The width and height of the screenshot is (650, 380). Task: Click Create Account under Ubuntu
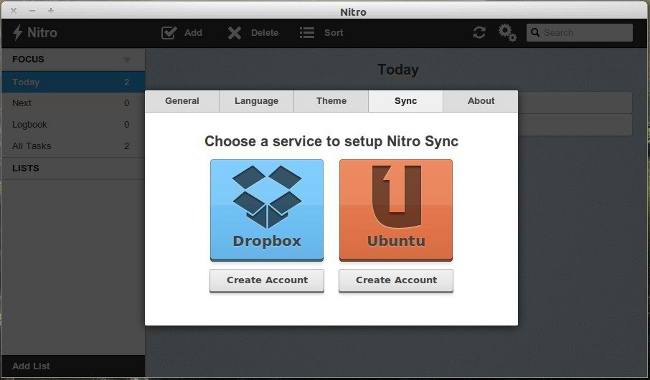[x=396, y=281]
